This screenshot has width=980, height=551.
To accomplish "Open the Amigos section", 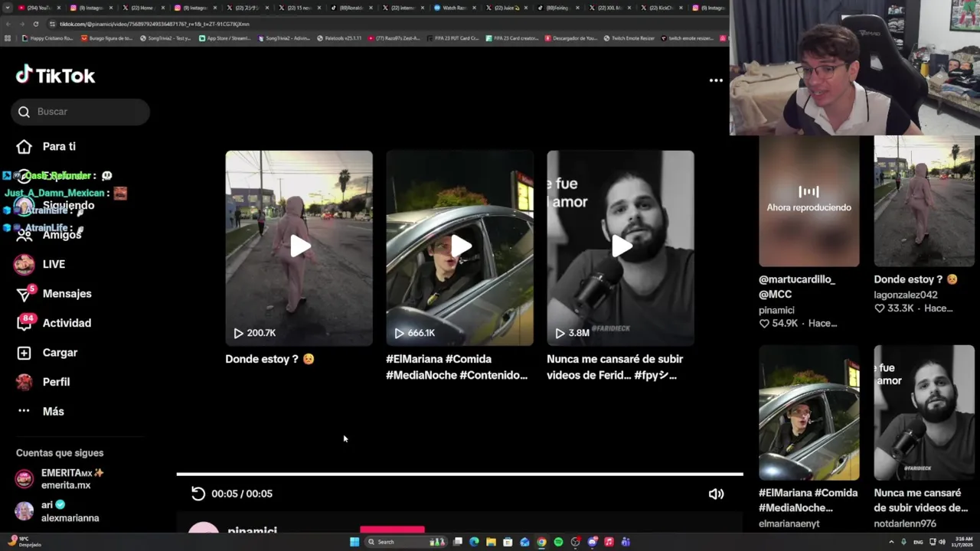I will (x=62, y=235).
